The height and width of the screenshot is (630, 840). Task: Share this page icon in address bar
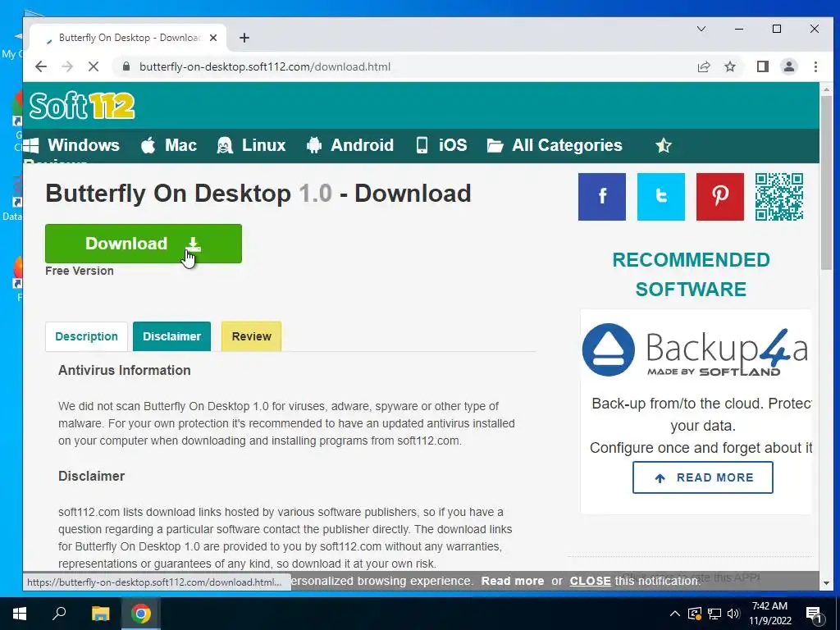703,66
